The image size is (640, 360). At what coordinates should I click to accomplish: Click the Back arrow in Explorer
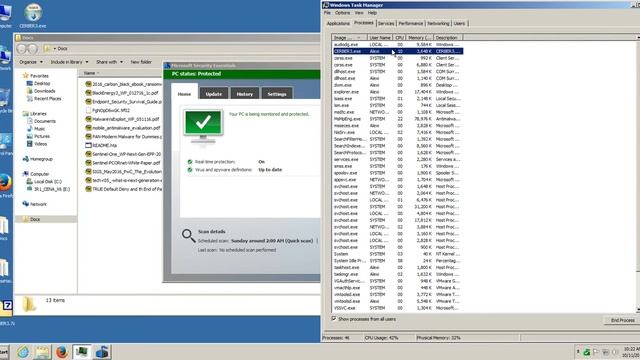tap(22, 49)
